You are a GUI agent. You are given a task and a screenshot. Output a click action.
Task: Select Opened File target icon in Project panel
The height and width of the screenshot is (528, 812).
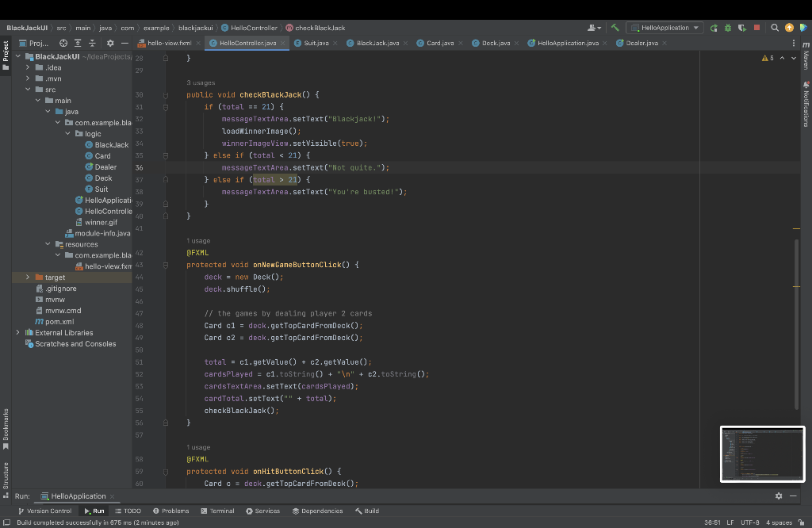tap(63, 43)
